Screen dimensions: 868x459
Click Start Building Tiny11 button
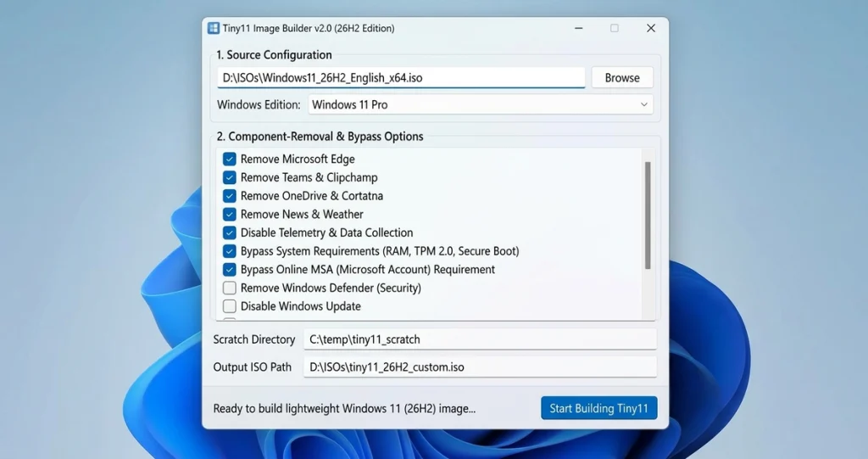[599, 408]
